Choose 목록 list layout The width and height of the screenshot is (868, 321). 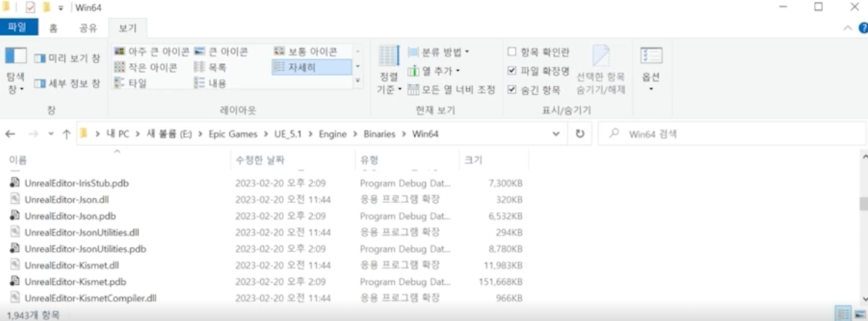(x=210, y=67)
